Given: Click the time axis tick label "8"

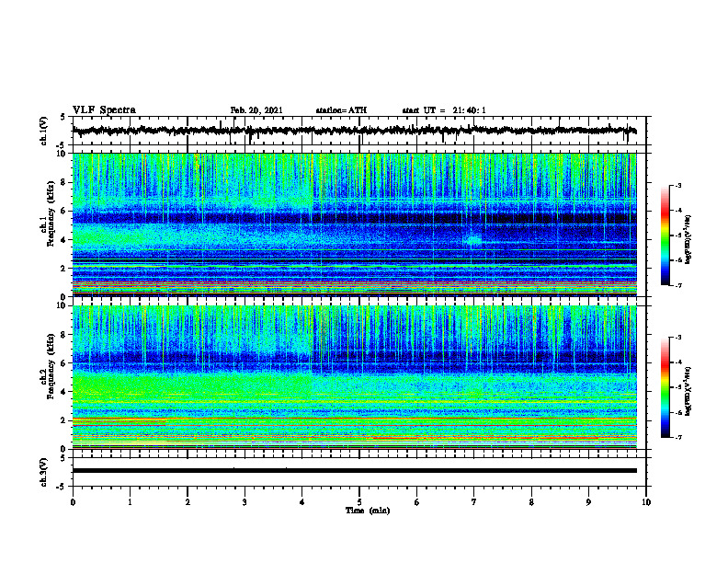Looking at the screenshot, I should tap(531, 502).
